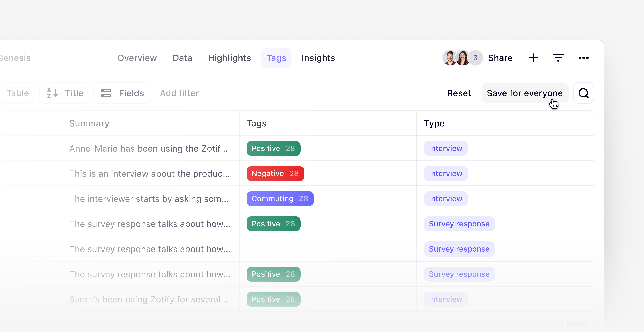Switch to the Insights tab
This screenshot has height=332, width=644.
318,58
